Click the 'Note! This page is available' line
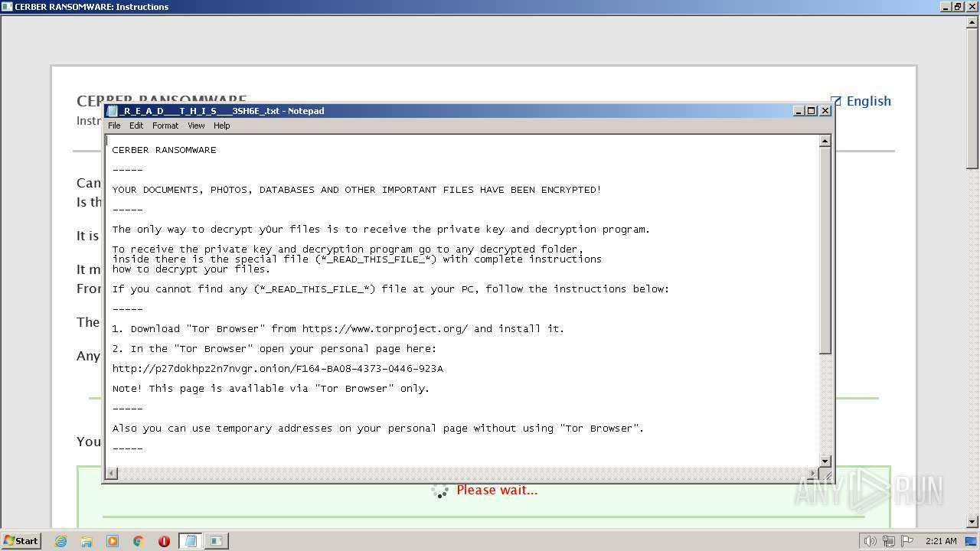The width and height of the screenshot is (980, 551). (271, 389)
